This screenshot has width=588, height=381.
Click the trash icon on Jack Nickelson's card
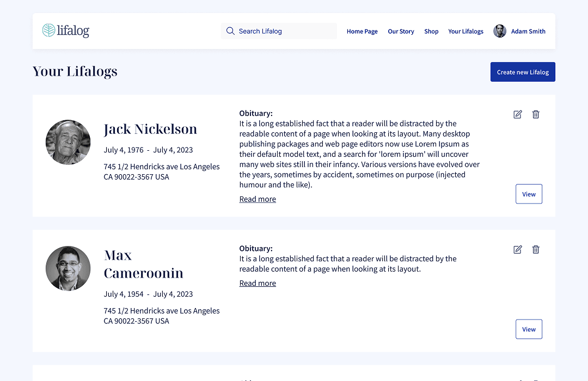(x=536, y=114)
